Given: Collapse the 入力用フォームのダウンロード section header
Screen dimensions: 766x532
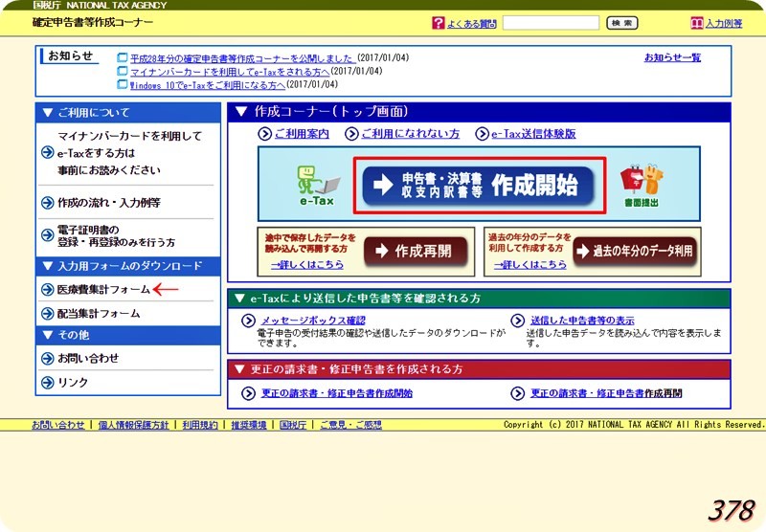Looking at the screenshot, I should (x=128, y=267).
